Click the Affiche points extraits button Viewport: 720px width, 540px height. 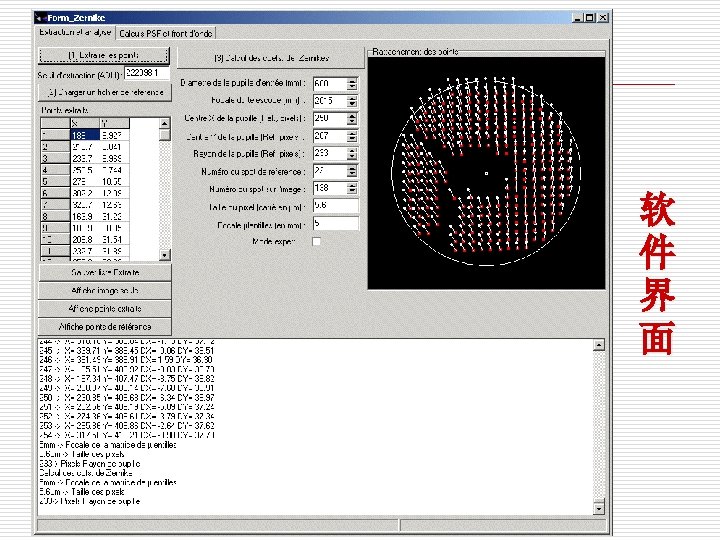click(105, 309)
